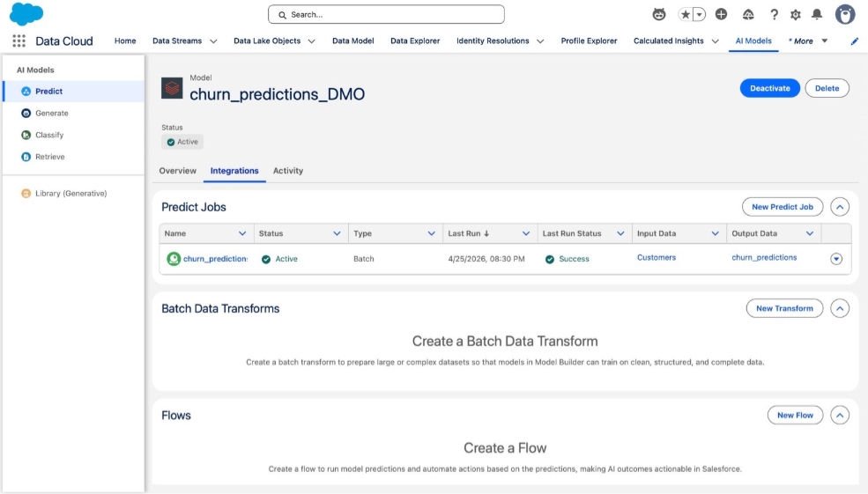Screen dimensions: 868x494
Task: Click the pencil icon to edit navigation
Action: (x=855, y=41)
